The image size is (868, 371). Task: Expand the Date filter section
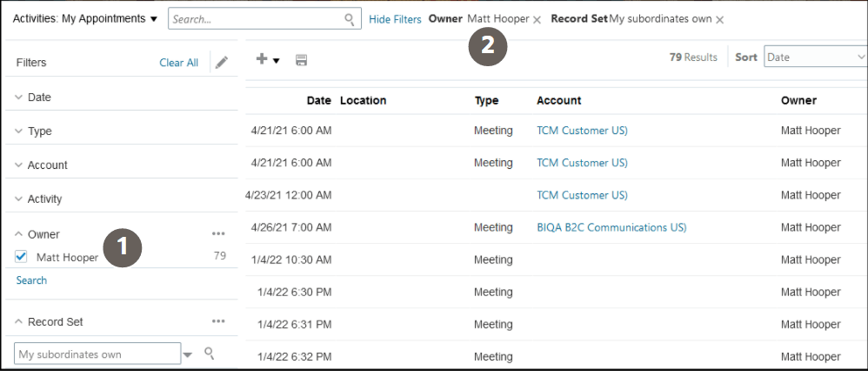[18, 98]
